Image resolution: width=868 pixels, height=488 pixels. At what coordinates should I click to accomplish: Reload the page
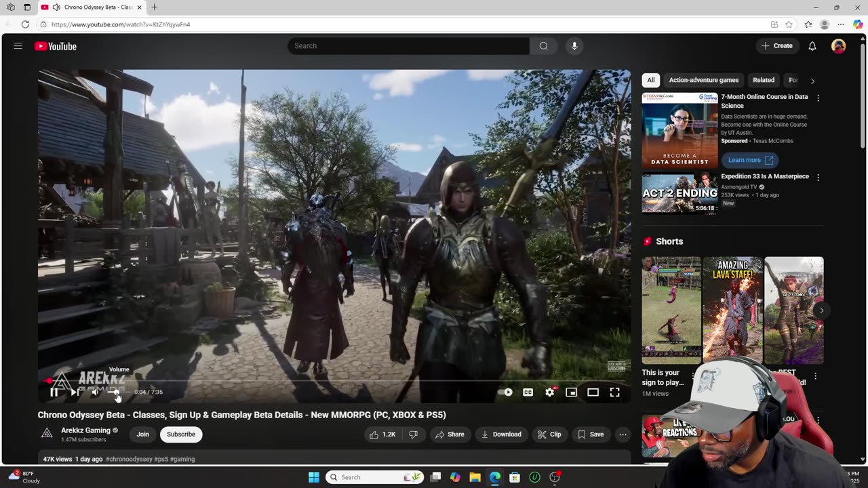tap(25, 24)
